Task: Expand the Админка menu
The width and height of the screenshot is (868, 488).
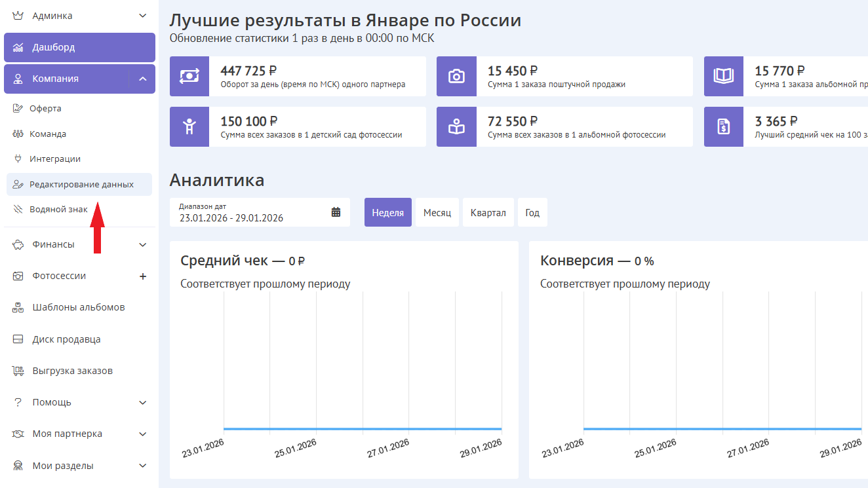Action: (143, 16)
